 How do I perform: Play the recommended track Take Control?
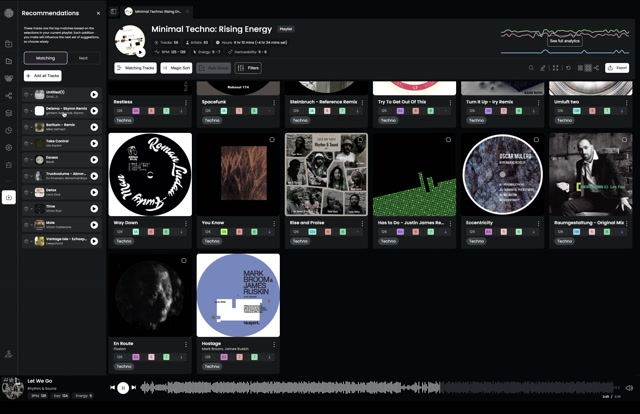[94, 143]
